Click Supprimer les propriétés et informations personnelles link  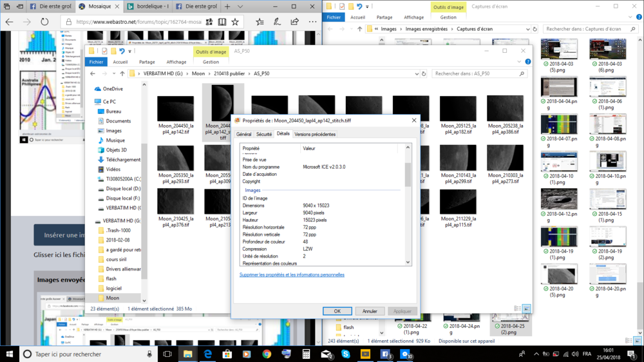point(292,275)
